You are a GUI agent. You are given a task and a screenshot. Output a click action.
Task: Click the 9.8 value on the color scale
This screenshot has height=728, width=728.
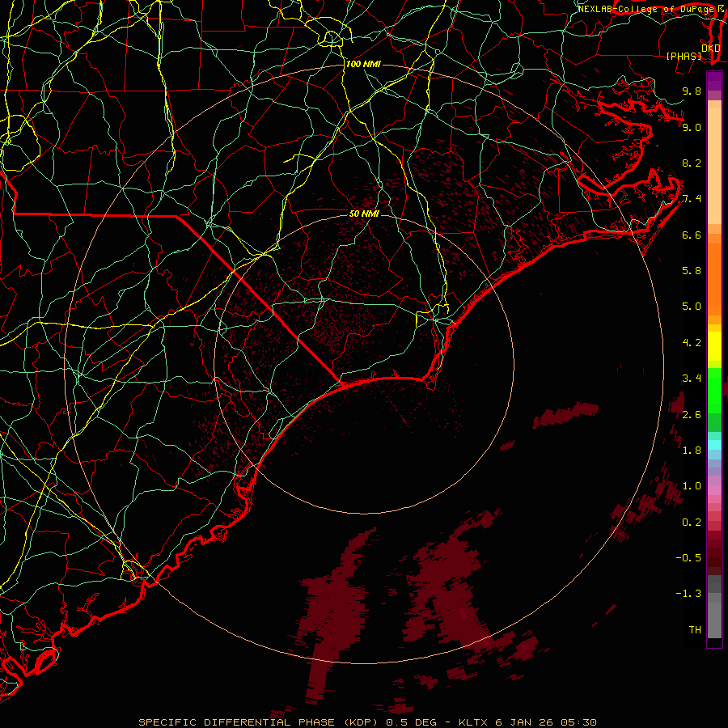(x=692, y=91)
